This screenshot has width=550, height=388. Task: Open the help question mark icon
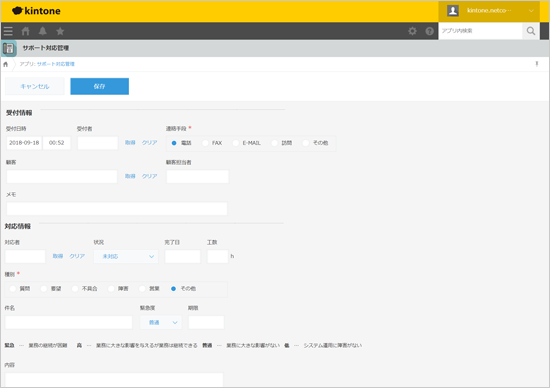430,31
